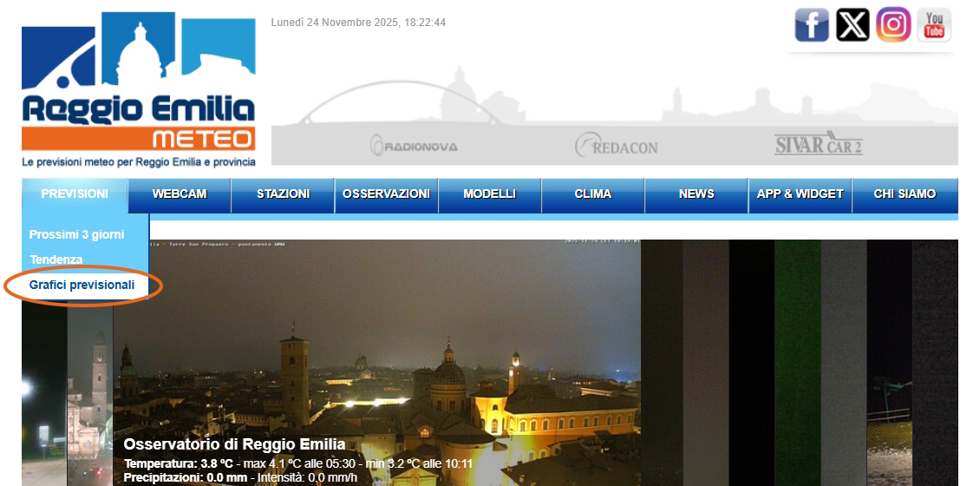Screen dimensions: 980x486
Task: Open the Redacon sponsor logo
Action: (x=616, y=146)
